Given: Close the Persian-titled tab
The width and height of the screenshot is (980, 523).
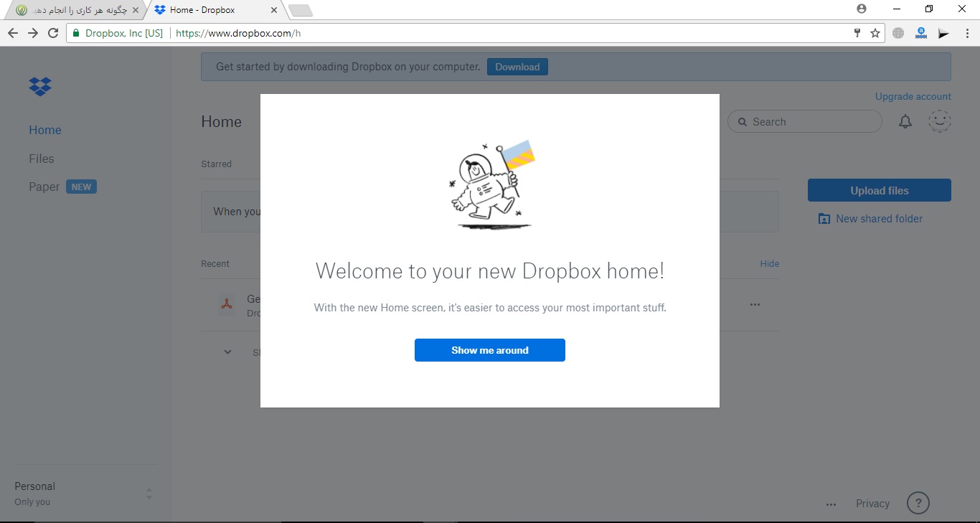Looking at the screenshot, I should point(136,10).
